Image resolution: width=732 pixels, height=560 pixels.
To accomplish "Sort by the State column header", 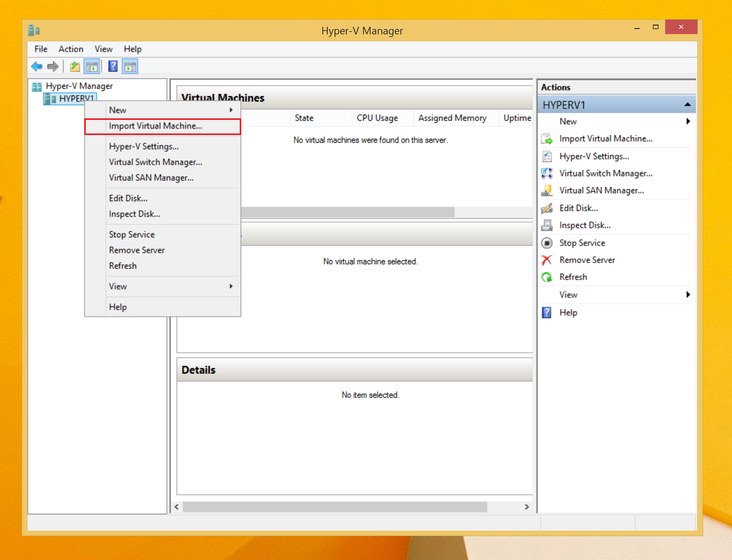I will [x=321, y=118].
